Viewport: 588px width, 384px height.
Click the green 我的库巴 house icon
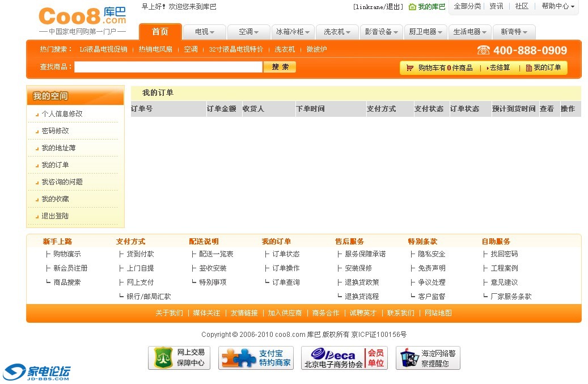coord(412,7)
